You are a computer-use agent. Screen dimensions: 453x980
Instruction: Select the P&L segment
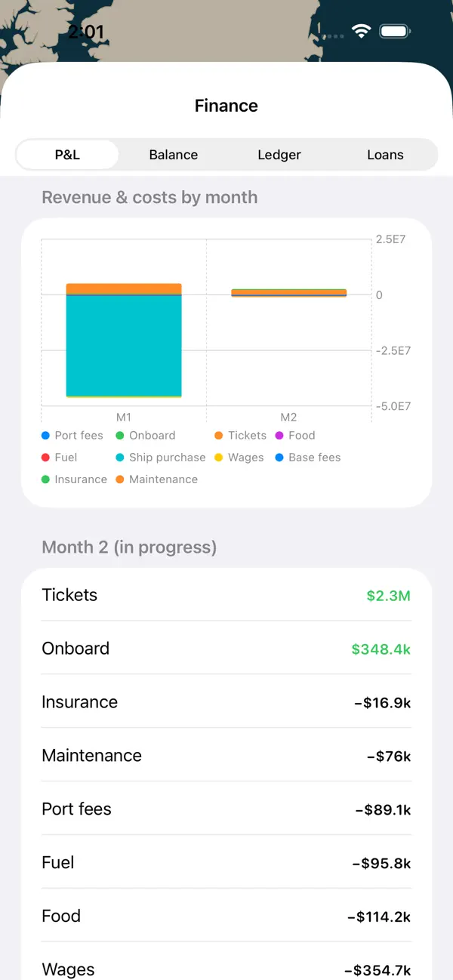(x=67, y=155)
